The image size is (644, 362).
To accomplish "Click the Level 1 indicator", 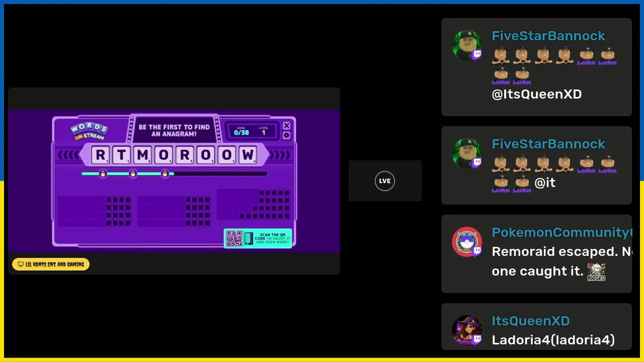I will pyautogui.click(x=264, y=131).
